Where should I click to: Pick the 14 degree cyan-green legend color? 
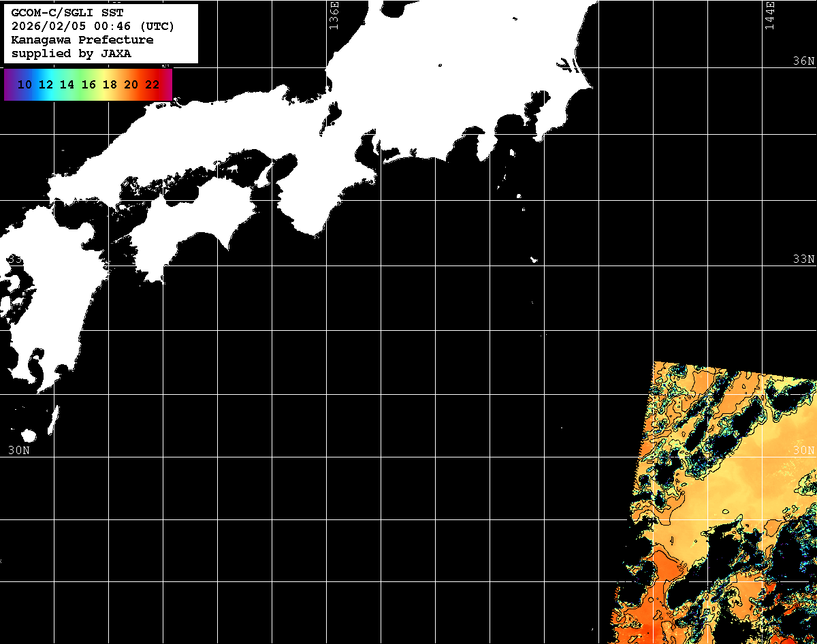(67, 85)
